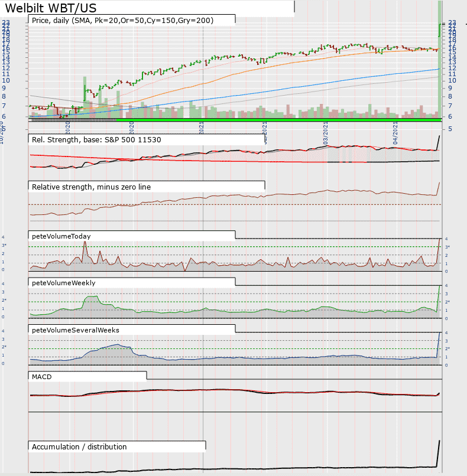Click the Accumulation / distribution panel label
The height and width of the screenshot is (476, 467).
pos(79,447)
